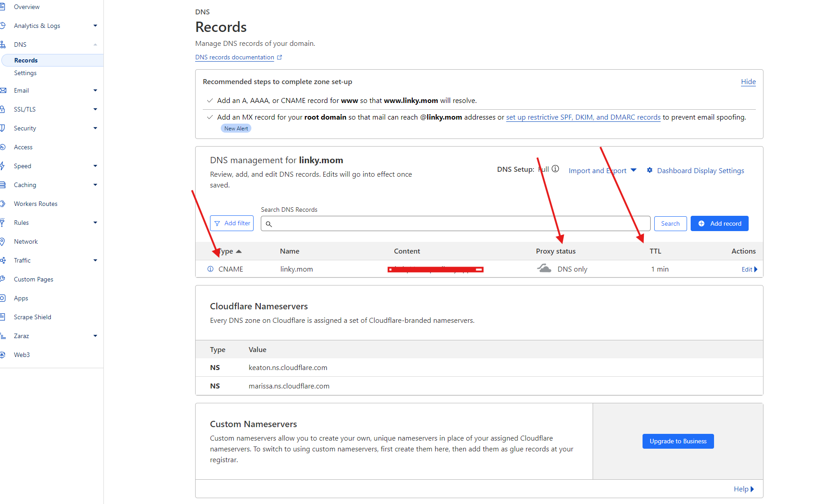The image size is (817, 504).
Task: Open the DNS records documentation link
Action: coord(235,57)
